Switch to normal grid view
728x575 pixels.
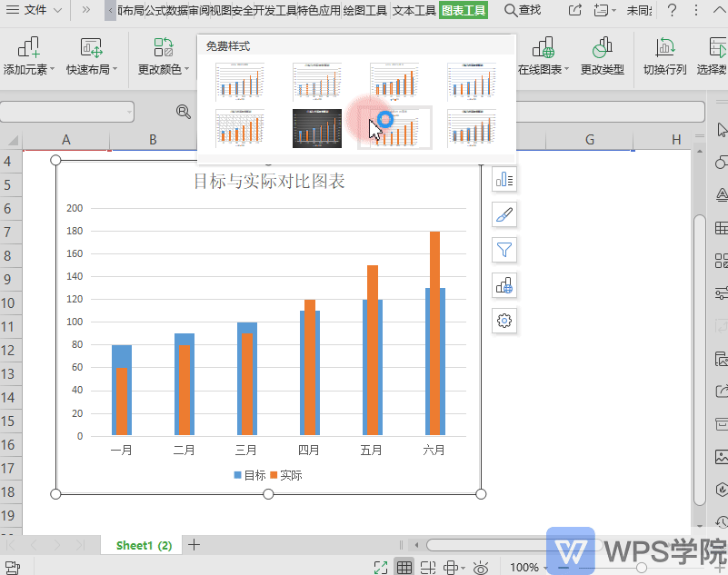(404, 567)
